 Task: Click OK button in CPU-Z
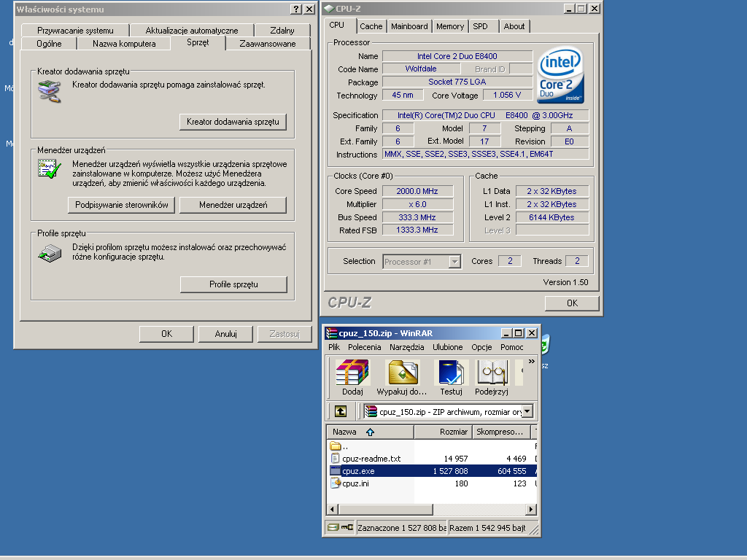pos(572,303)
